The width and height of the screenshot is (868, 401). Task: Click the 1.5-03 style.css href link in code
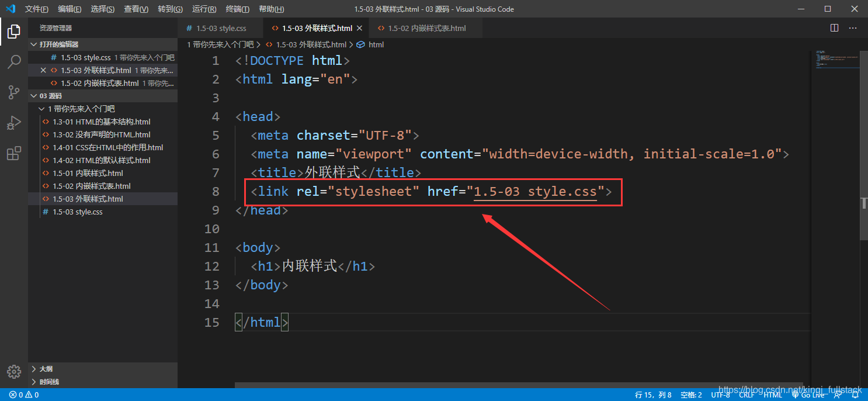point(535,192)
